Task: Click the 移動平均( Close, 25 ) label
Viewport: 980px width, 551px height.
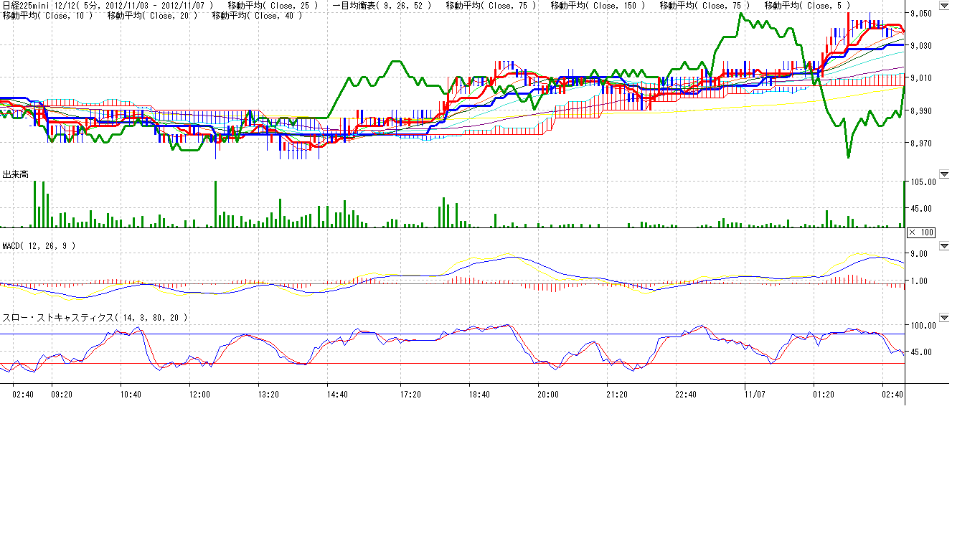Action: (x=272, y=6)
